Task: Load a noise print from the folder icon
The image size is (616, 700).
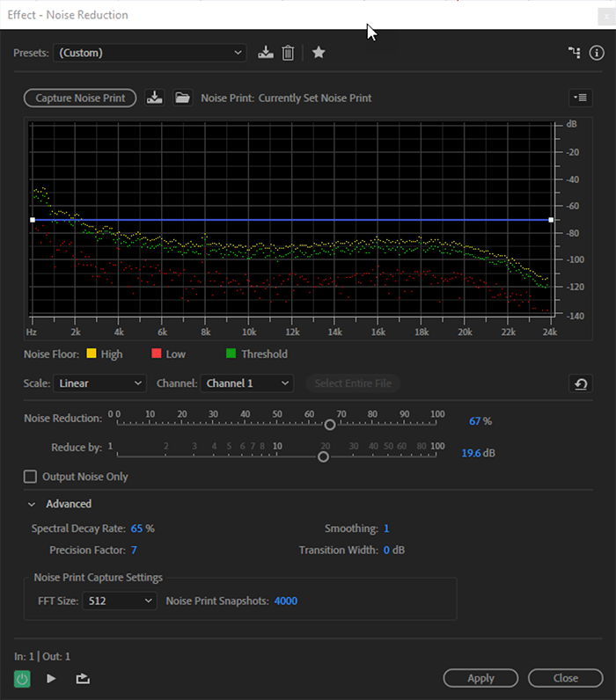Action: pos(182,98)
